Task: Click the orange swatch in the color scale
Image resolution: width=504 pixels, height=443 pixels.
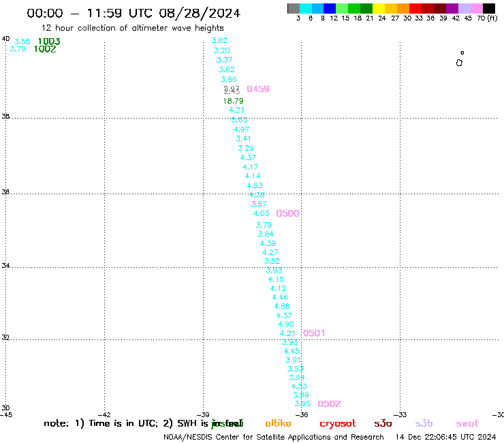Action: (403, 8)
